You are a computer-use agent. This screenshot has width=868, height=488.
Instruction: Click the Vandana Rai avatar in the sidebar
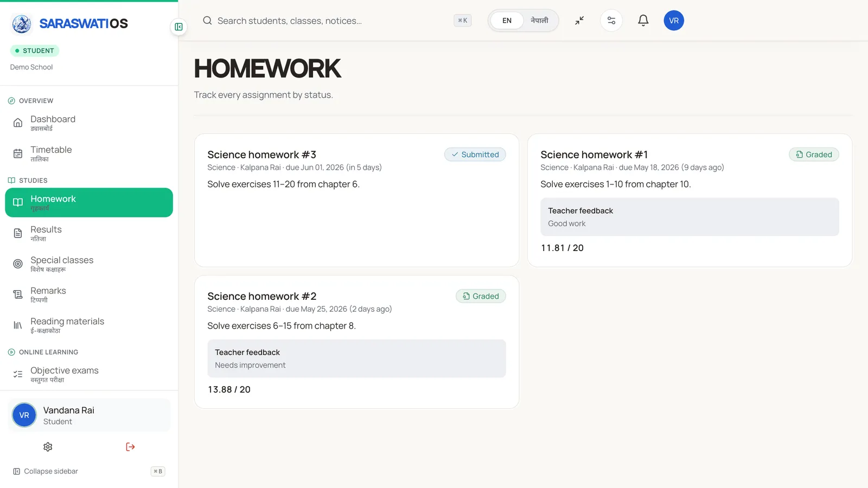(x=24, y=415)
